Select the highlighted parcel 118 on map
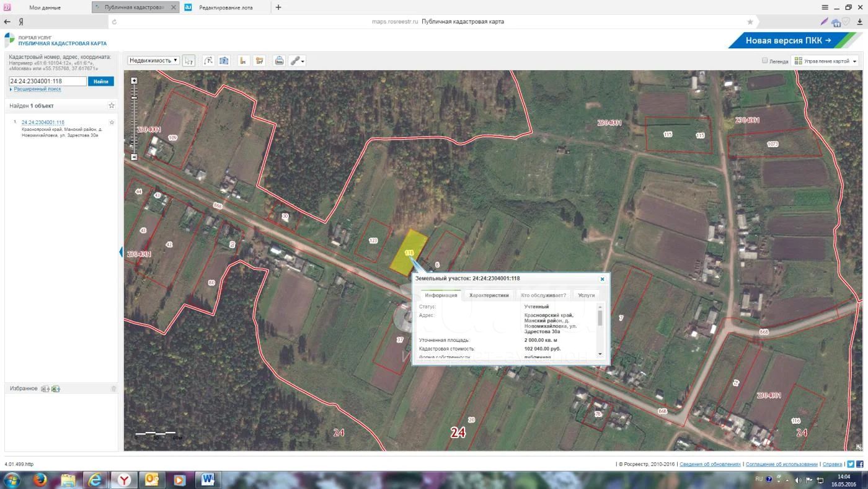This screenshot has width=868, height=489. [x=409, y=253]
